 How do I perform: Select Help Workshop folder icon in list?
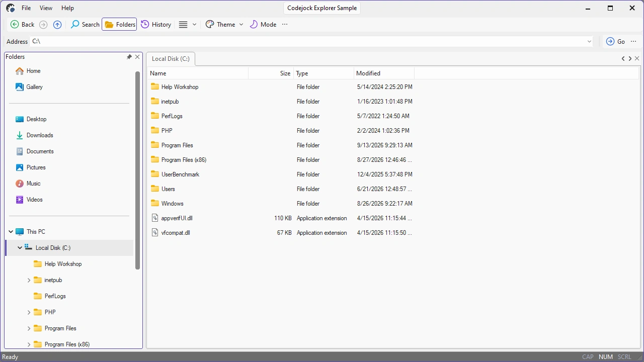tap(155, 86)
